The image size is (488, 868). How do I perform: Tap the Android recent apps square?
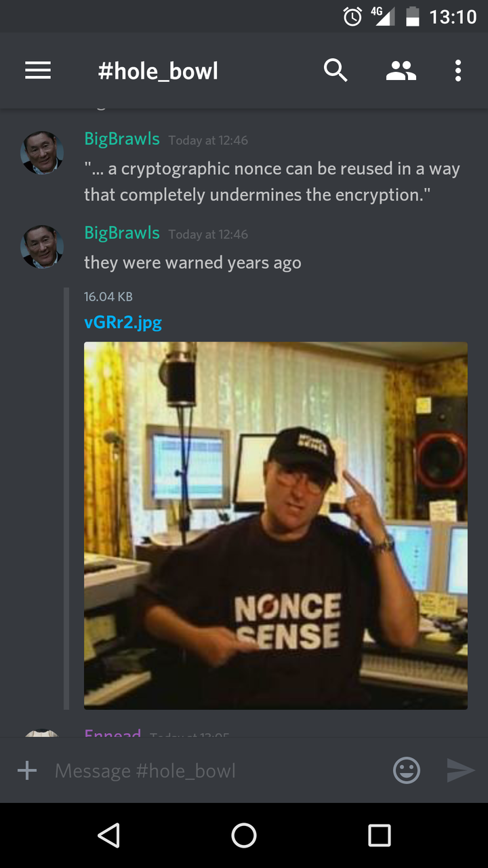point(380,835)
